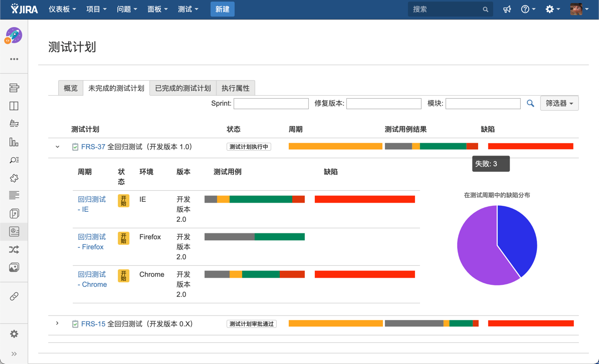599x364 pixels.
Task: Click the JIRA logo in header
Action: [24, 9]
